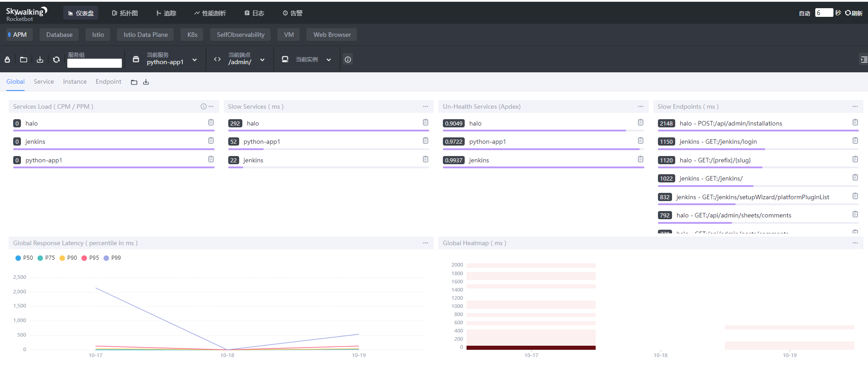The width and height of the screenshot is (868, 378).
Task: Open Global Heatmap panel more options
Action: point(855,243)
